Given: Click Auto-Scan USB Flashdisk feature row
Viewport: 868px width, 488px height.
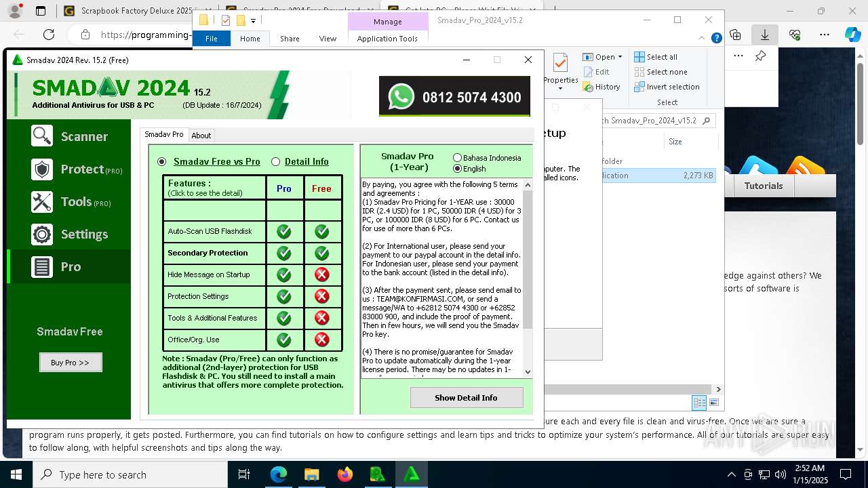Looking at the screenshot, I should tap(214, 231).
